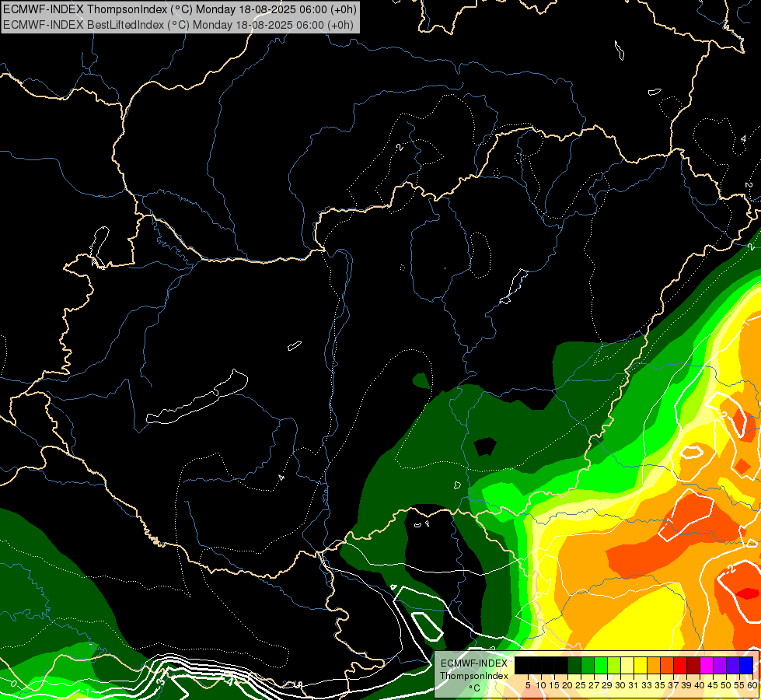Click legend scale value 33

tap(647, 685)
